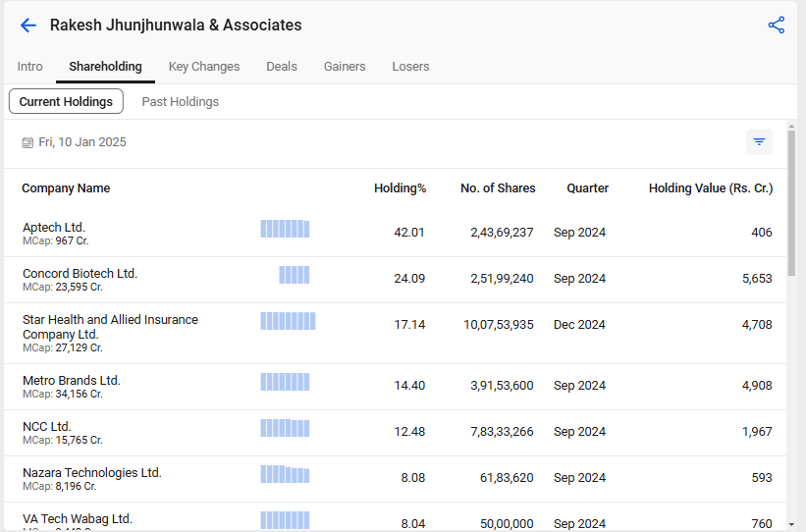Viewport: 806px width, 532px height.
Task: Click Aptech MCap: 967 Cr. text
Action: point(56,241)
